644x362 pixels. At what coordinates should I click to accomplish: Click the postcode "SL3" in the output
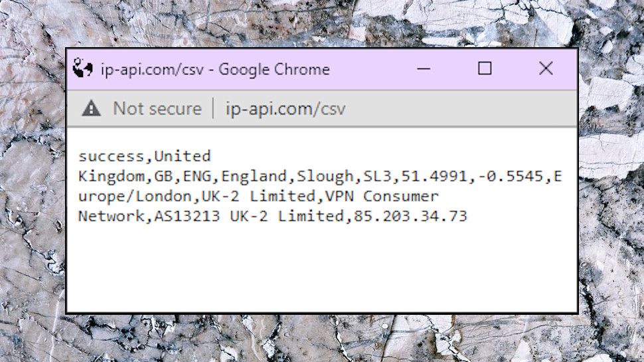point(372,177)
